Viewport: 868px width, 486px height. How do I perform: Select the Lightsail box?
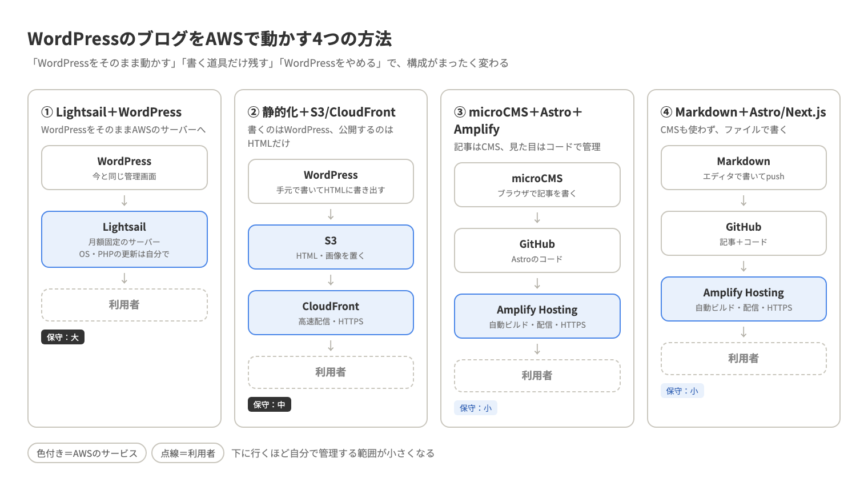tap(124, 239)
